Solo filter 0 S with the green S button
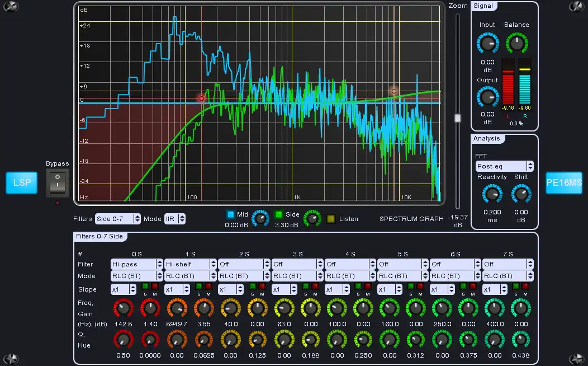The image size is (588, 366). click(x=145, y=287)
